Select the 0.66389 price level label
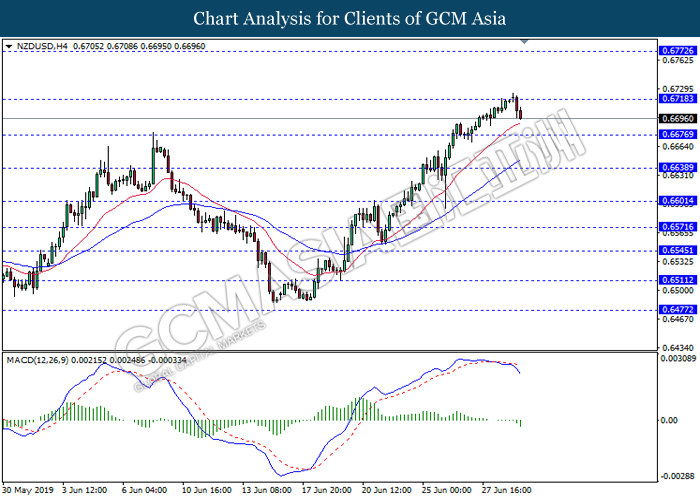 tap(677, 167)
